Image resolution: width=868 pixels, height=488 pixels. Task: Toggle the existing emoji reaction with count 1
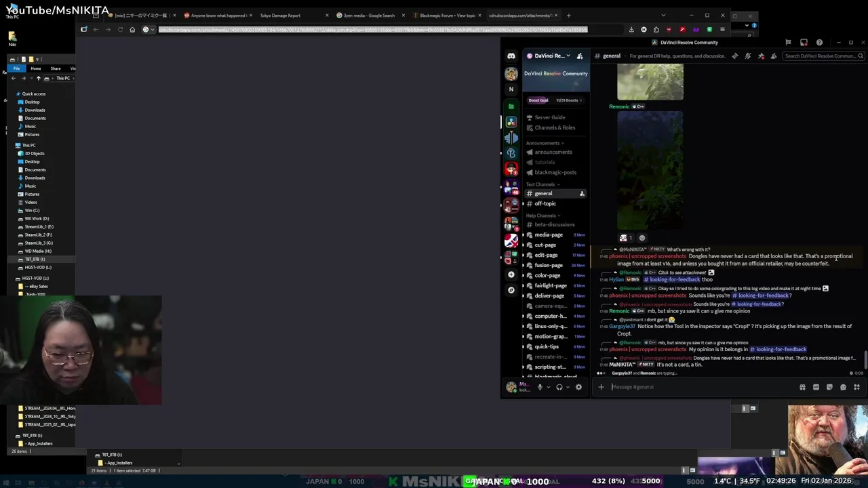pyautogui.click(x=626, y=238)
